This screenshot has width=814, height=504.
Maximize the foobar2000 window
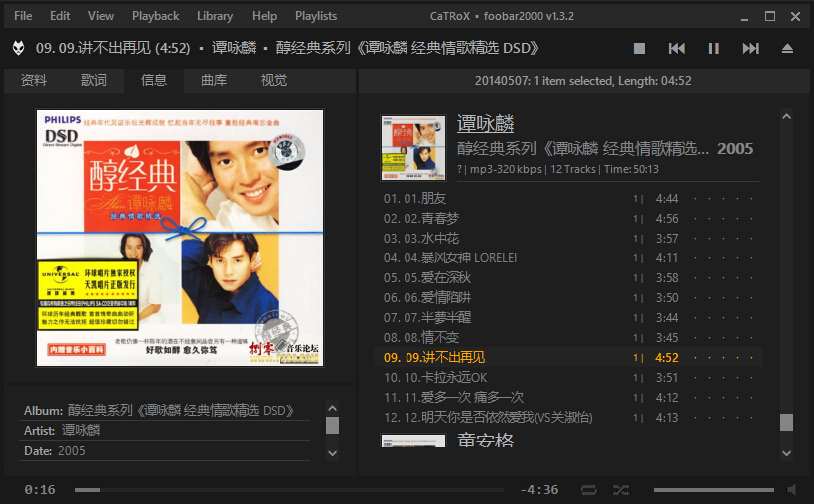tap(770, 17)
